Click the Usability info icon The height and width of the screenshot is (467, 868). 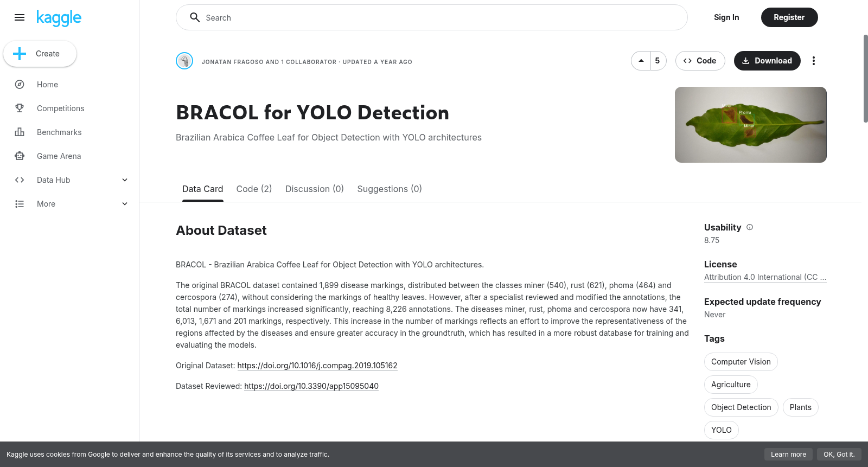point(750,227)
